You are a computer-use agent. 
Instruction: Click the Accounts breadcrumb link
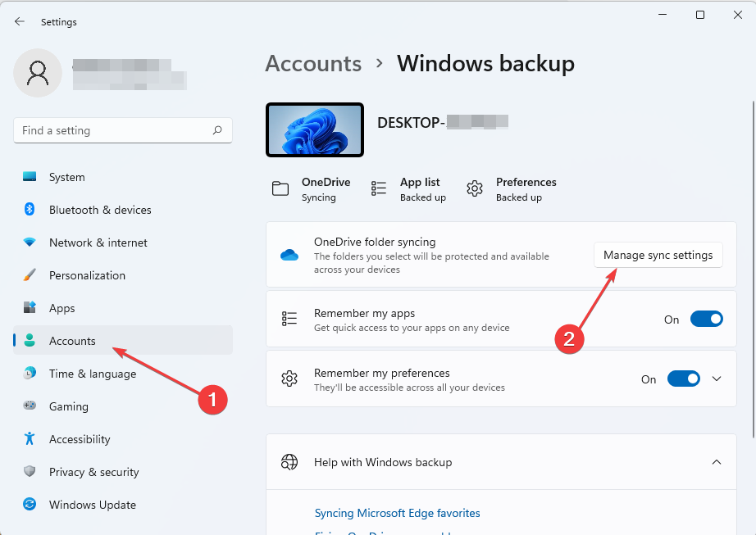pyautogui.click(x=313, y=63)
